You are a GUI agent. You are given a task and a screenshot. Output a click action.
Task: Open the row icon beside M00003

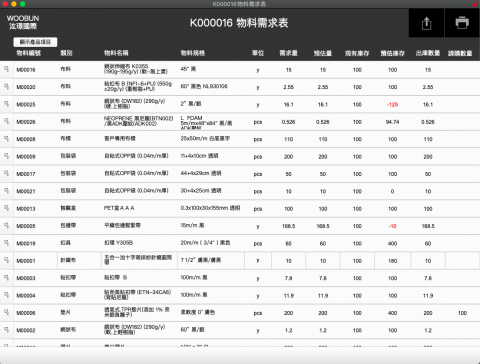[x=6, y=277]
